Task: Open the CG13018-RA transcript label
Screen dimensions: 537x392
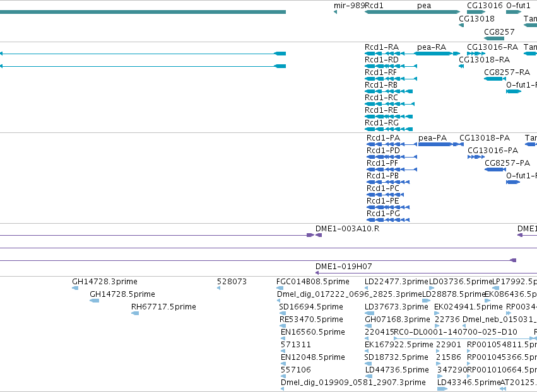Action: pos(484,59)
